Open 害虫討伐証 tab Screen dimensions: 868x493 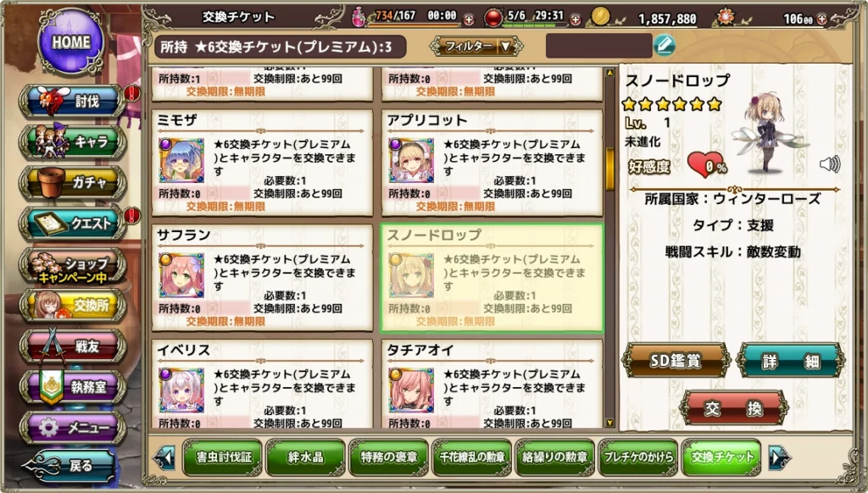pos(223,457)
